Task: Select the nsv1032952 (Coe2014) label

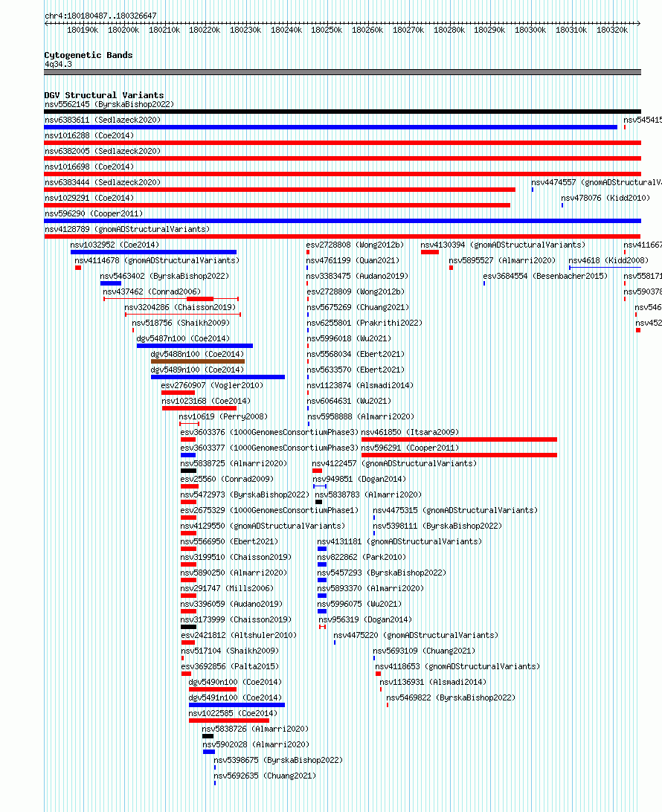Action: point(115,245)
